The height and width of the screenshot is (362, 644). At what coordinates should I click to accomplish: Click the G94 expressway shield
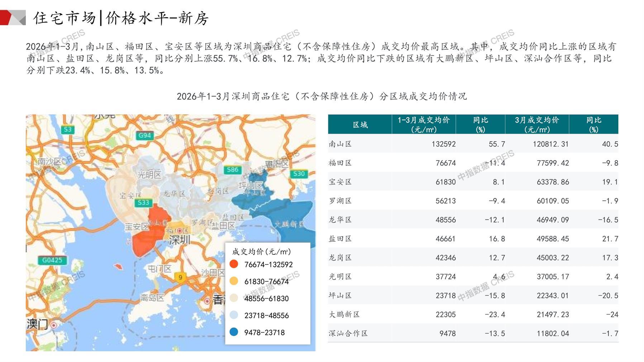145,135
